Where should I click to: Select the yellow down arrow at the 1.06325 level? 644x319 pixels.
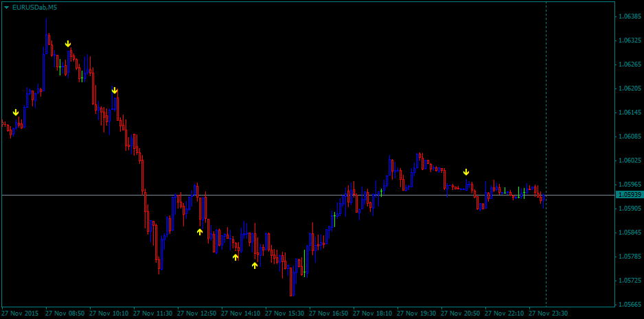68,43
